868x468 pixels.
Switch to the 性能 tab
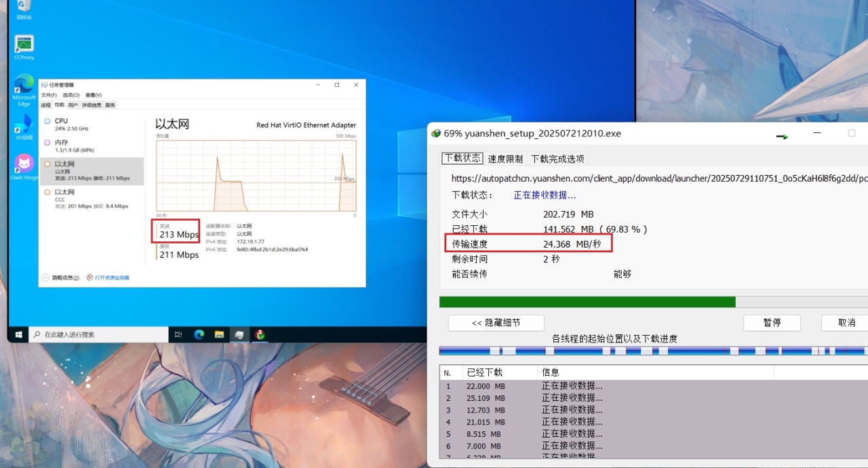(59, 105)
